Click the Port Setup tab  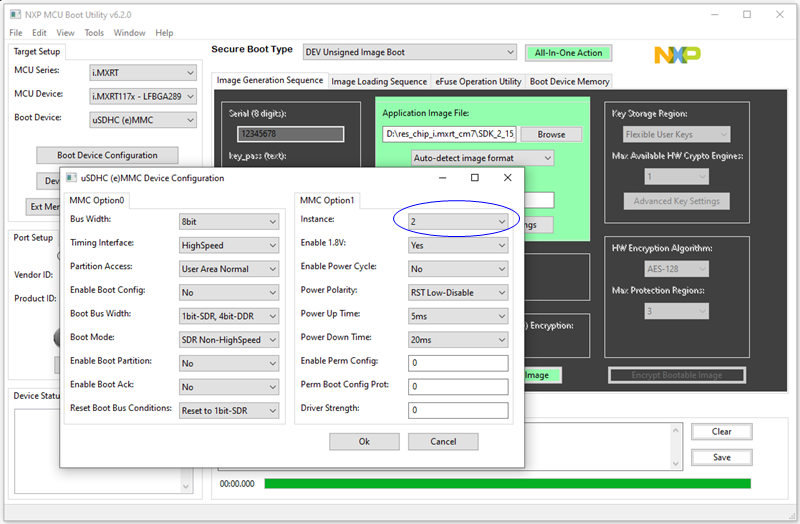(x=33, y=238)
